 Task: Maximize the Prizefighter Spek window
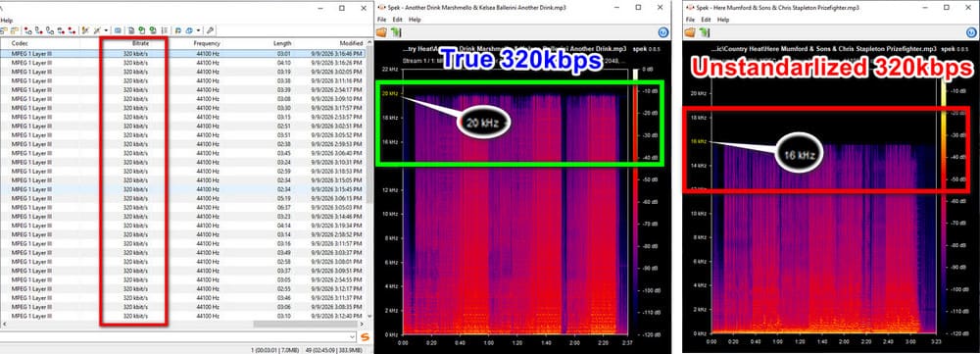947,8
